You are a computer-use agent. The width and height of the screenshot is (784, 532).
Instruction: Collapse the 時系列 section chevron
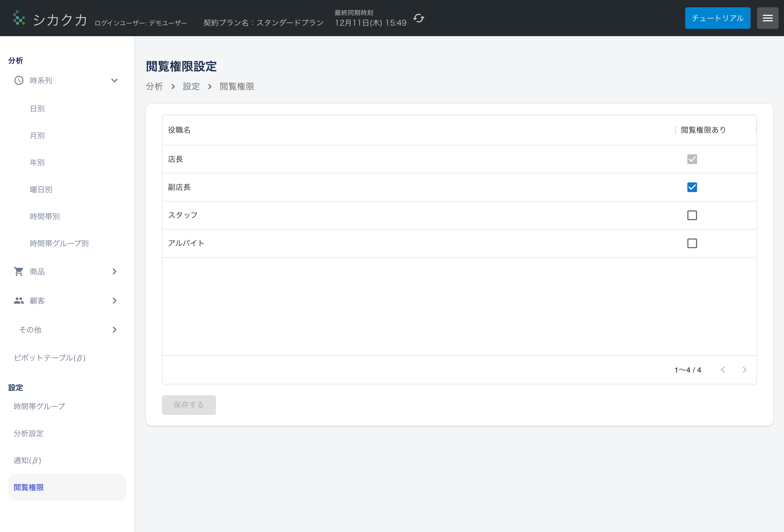tap(114, 81)
